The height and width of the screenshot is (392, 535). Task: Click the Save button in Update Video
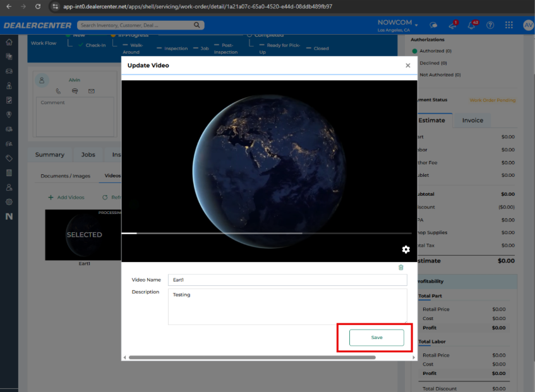point(376,338)
